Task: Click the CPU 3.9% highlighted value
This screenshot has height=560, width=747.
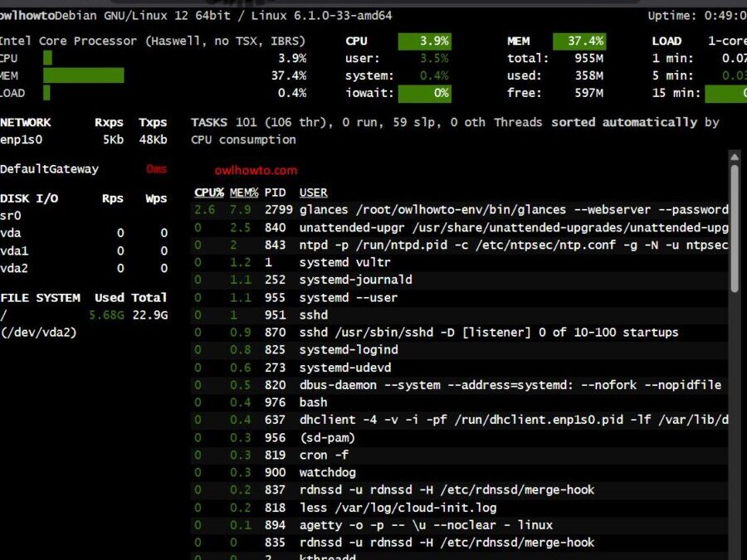Action: (424, 41)
